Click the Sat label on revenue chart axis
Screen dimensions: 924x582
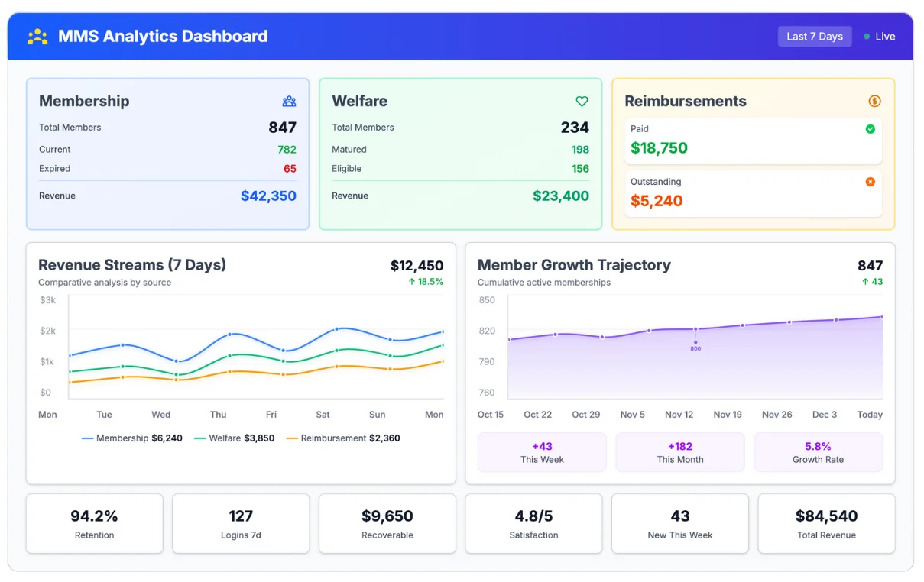pyautogui.click(x=323, y=415)
